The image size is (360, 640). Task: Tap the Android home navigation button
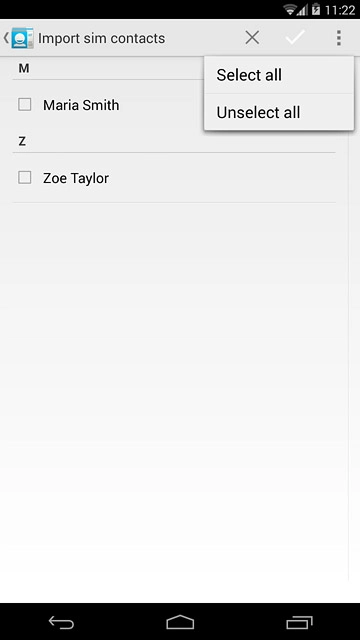(x=180, y=622)
